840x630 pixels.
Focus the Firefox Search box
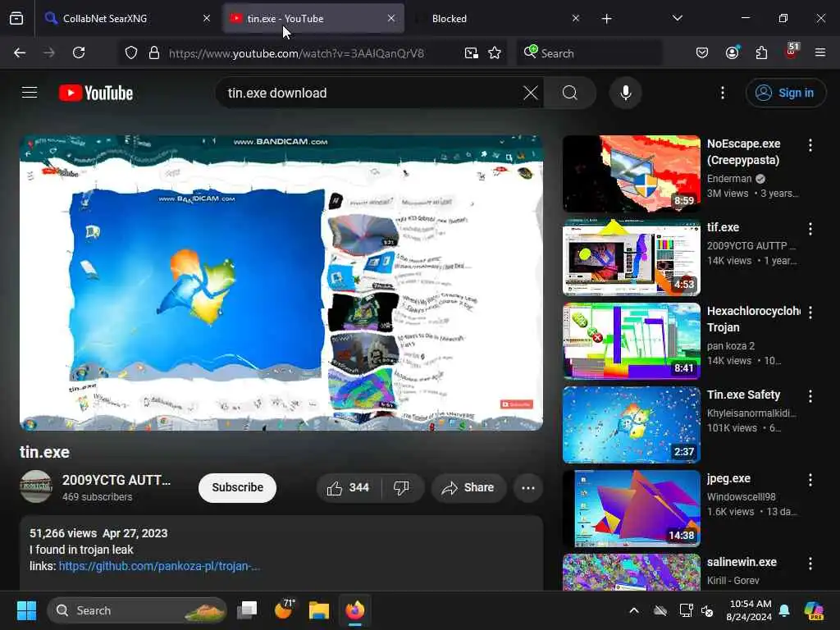[x=589, y=52]
